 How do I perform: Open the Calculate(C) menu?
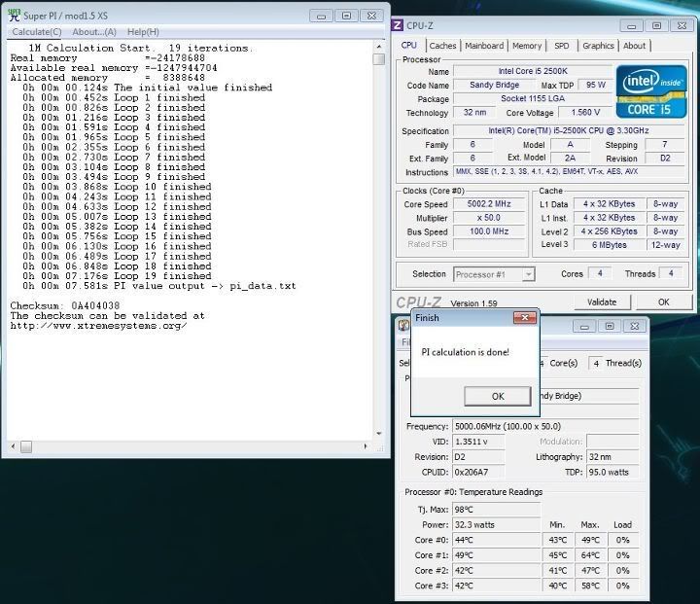pos(37,32)
